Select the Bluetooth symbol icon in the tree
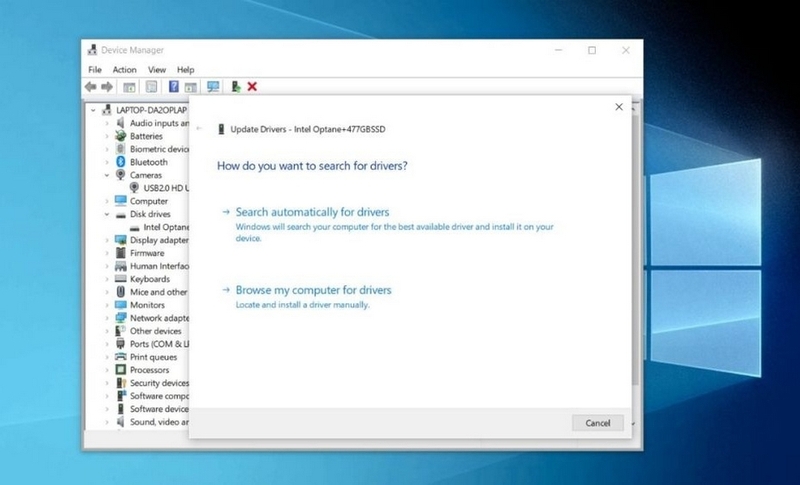The width and height of the screenshot is (800, 485). [x=120, y=162]
